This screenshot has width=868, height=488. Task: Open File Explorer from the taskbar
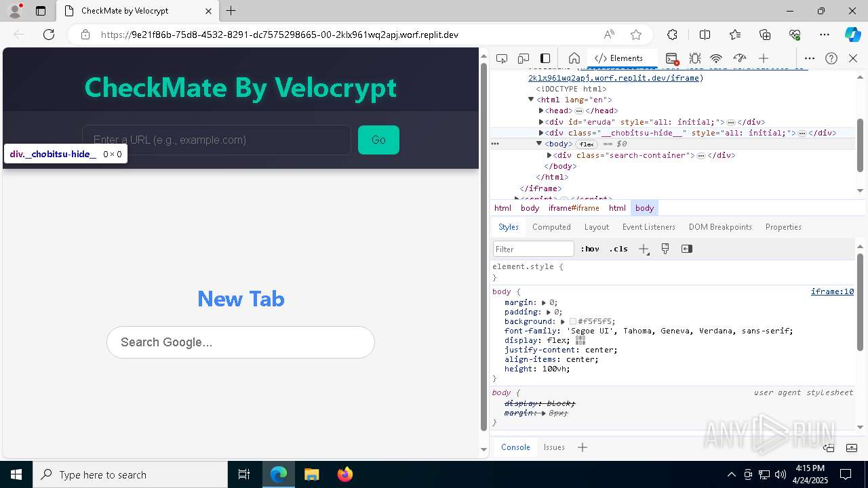(x=311, y=474)
